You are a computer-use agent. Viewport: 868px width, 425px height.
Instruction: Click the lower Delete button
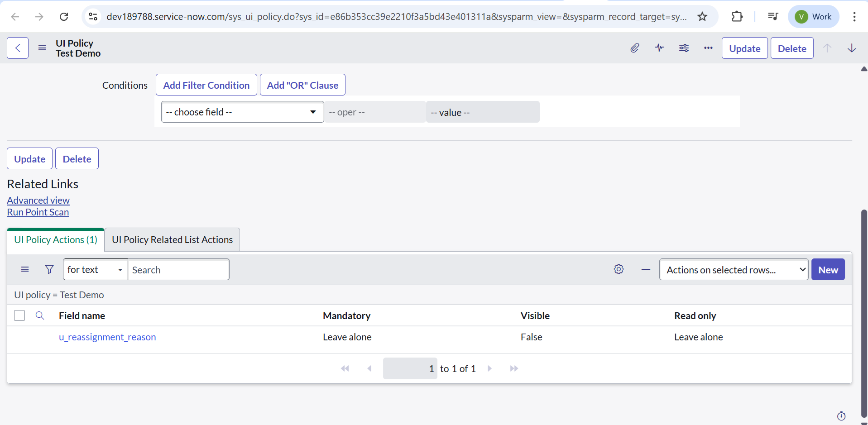point(77,159)
